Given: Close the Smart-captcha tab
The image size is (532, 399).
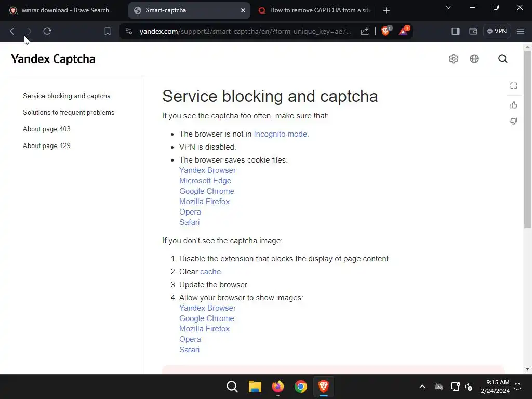Looking at the screenshot, I should pos(243,10).
